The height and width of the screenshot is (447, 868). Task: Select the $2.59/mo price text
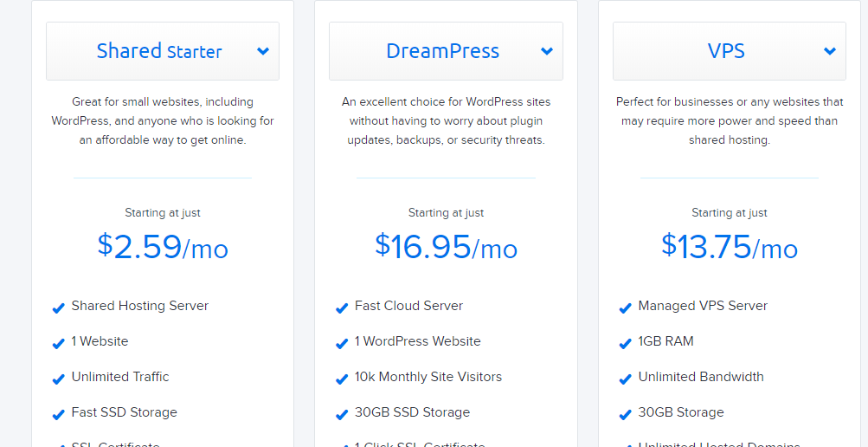click(x=163, y=247)
